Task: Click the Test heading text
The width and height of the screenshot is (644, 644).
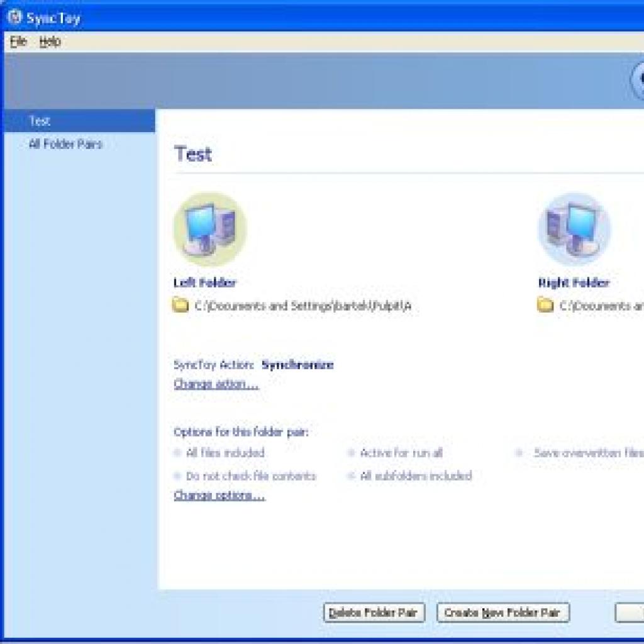Action: pos(192,154)
